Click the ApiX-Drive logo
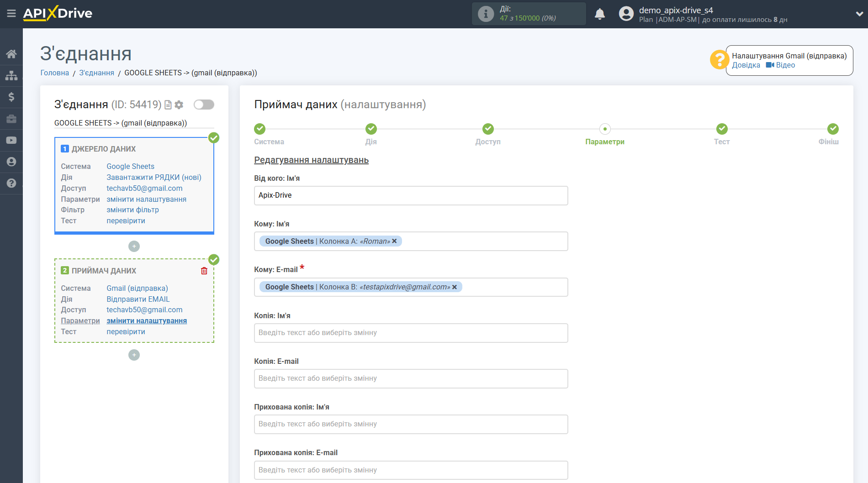This screenshot has height=483, width=868. (58, 13)
